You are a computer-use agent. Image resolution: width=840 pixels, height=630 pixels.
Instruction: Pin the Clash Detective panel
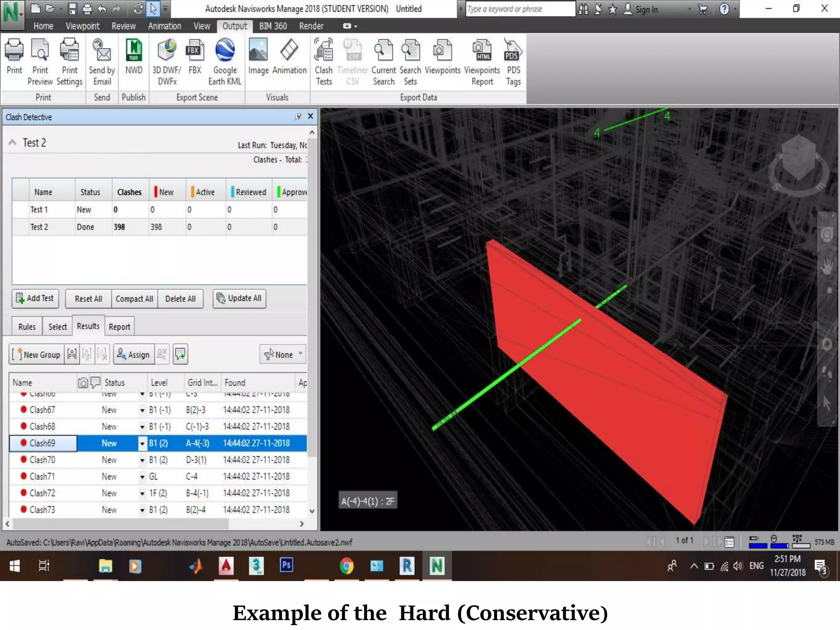click(x=298, y=116)
